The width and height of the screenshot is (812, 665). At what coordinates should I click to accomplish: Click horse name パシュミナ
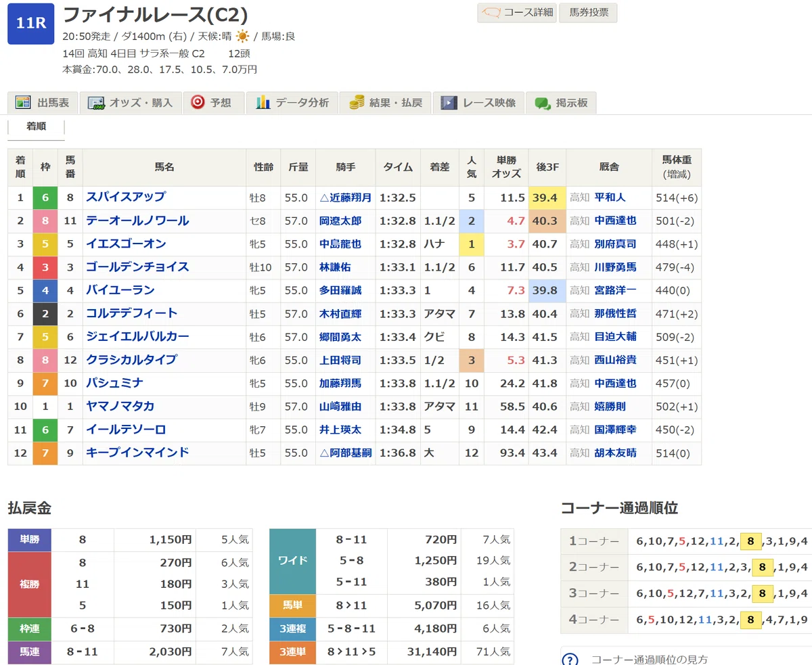(114, 383)
